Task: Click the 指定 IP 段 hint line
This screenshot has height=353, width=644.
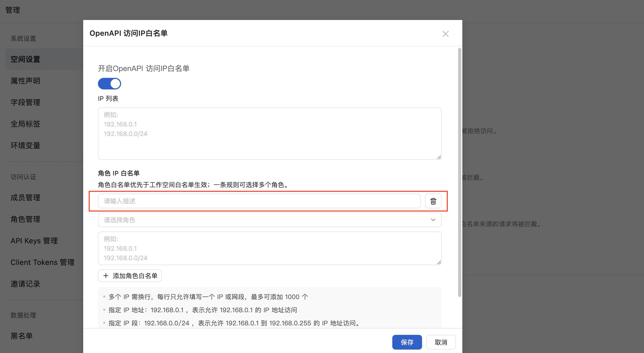Action: tap(235, 323)
